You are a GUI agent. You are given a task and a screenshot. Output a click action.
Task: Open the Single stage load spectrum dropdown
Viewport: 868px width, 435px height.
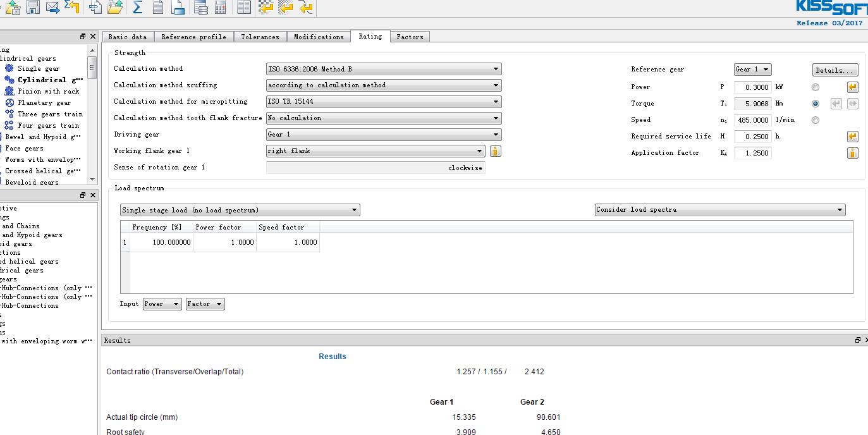[x=240, y=210]
